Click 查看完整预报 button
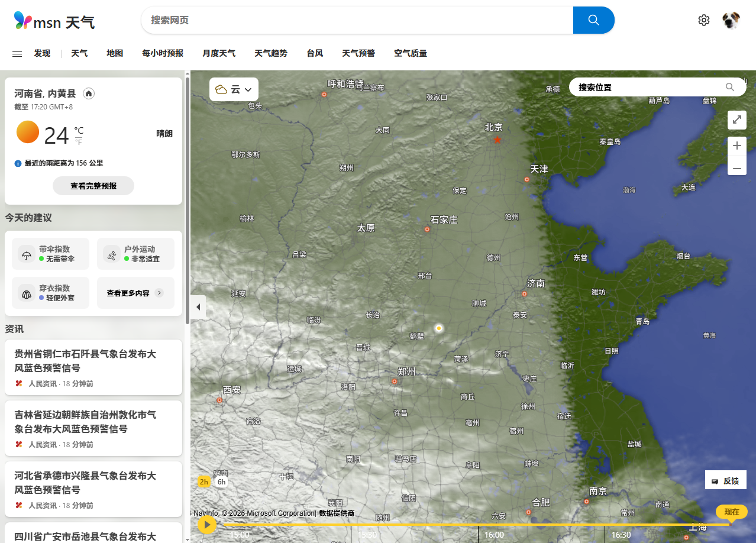Image resolution: width=756 pixels, height=543 pixels. tap(93, 186)
